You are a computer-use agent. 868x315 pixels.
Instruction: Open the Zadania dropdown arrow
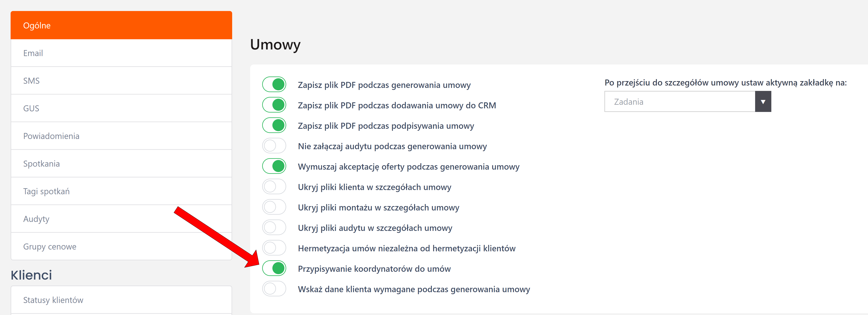point(763,102)
